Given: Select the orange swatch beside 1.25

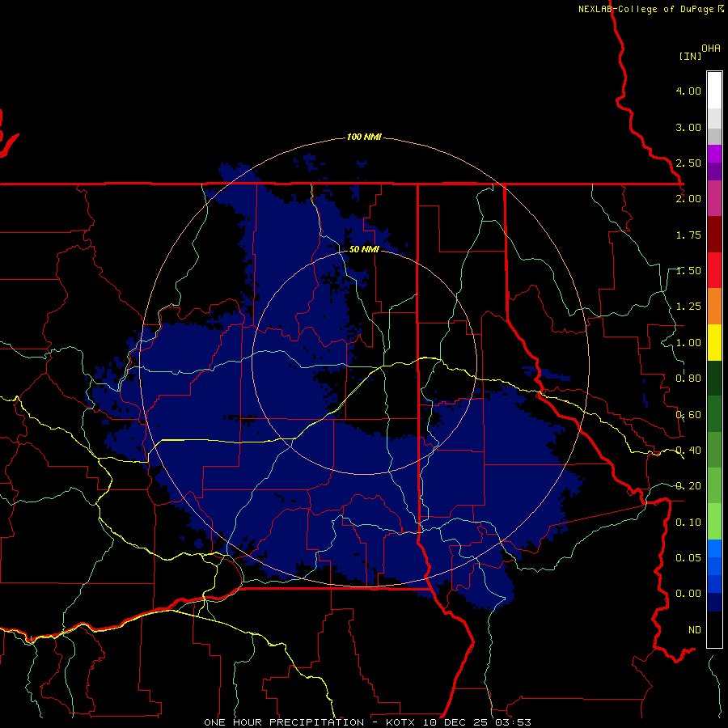Looking at the screenshot, I should pyautogui.click(x=714, y=306).
